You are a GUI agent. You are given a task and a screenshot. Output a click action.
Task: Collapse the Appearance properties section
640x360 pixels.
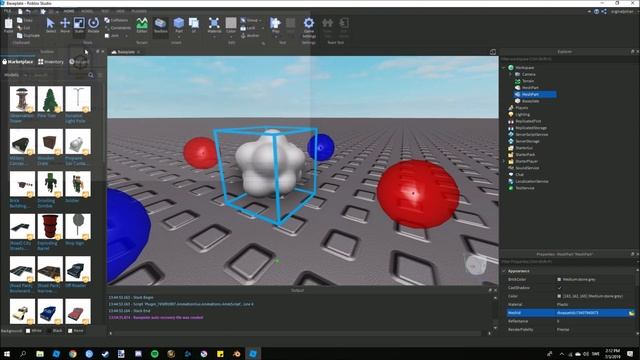coord(504,271)
